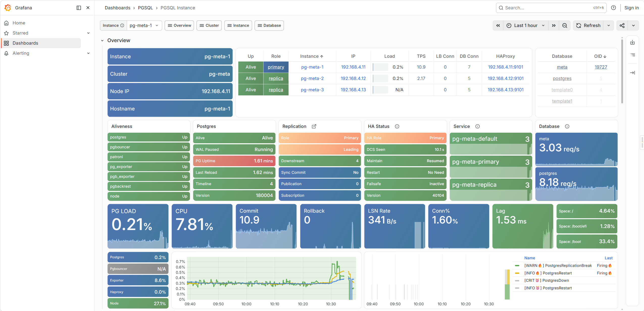644x311 pixels.
Task: Open the refresh interval dropdown arrow
Action: click(x=609, y=25)
